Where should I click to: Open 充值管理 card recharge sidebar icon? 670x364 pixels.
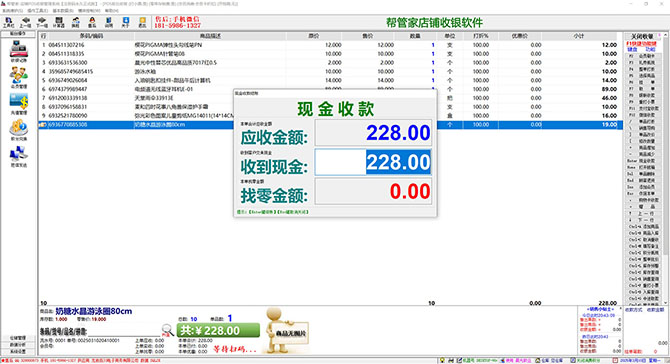click(18, 104)
